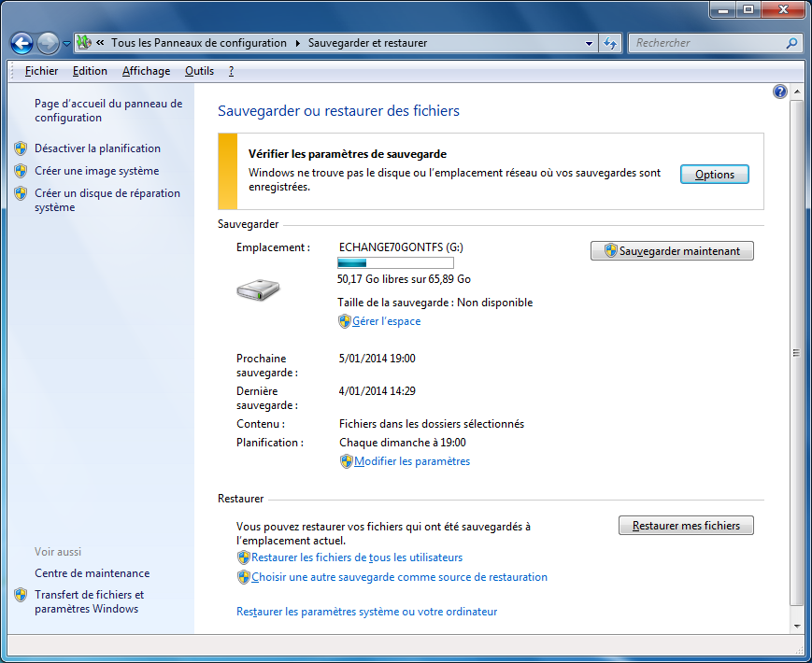Click the blue help question mark icon

tap(780, 92)
